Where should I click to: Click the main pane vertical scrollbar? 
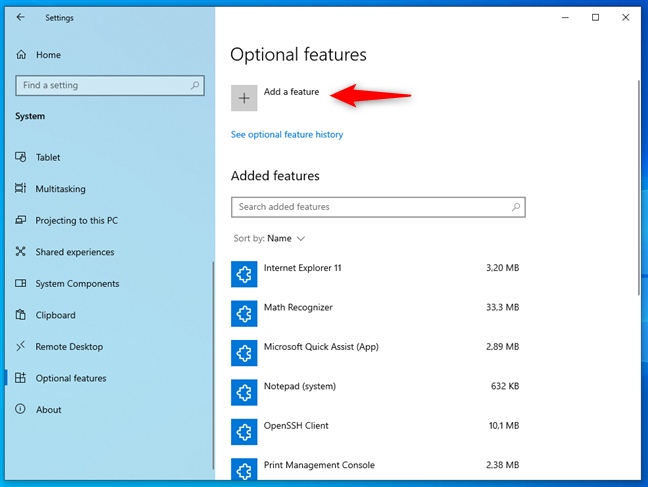639,187
